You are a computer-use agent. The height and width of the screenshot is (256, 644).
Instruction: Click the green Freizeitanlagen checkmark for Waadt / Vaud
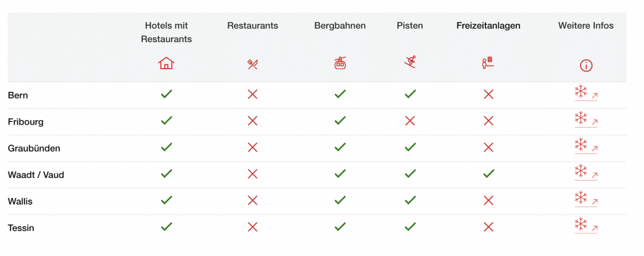[488, 174]
